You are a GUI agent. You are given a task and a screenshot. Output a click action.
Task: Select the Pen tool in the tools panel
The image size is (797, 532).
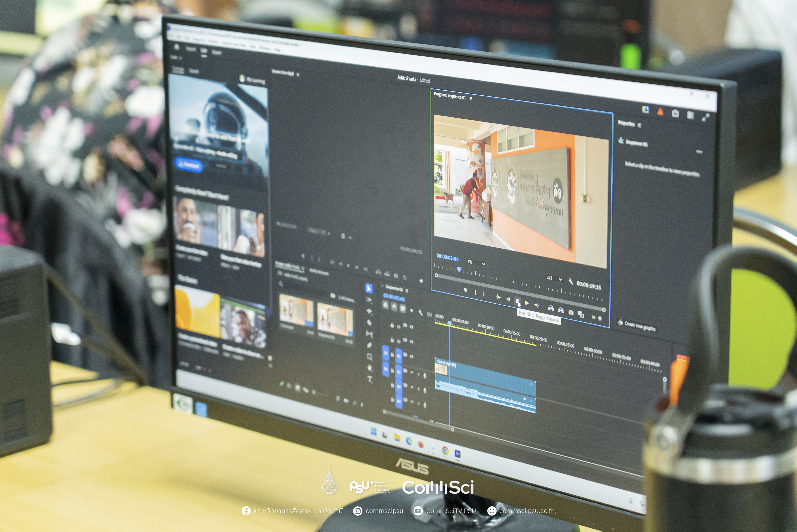[370, 345]
